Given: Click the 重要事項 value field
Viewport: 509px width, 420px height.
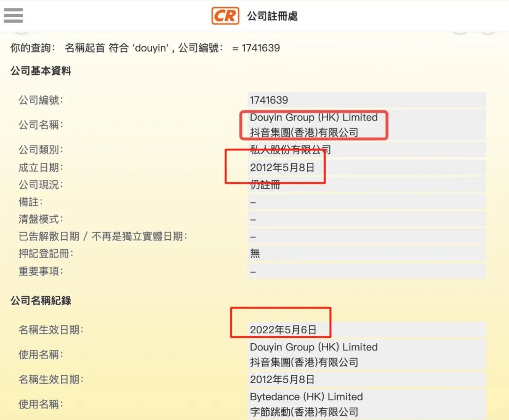Looking at the screenshot, I should tap(366, 271).
